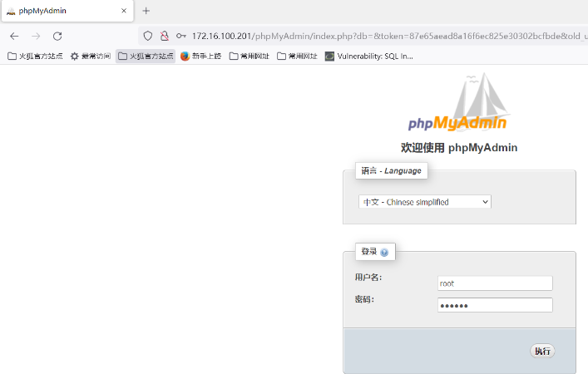Click the 欢迎使用 phpMyAdmin heading
588x374 pixels.
point(459,148)
